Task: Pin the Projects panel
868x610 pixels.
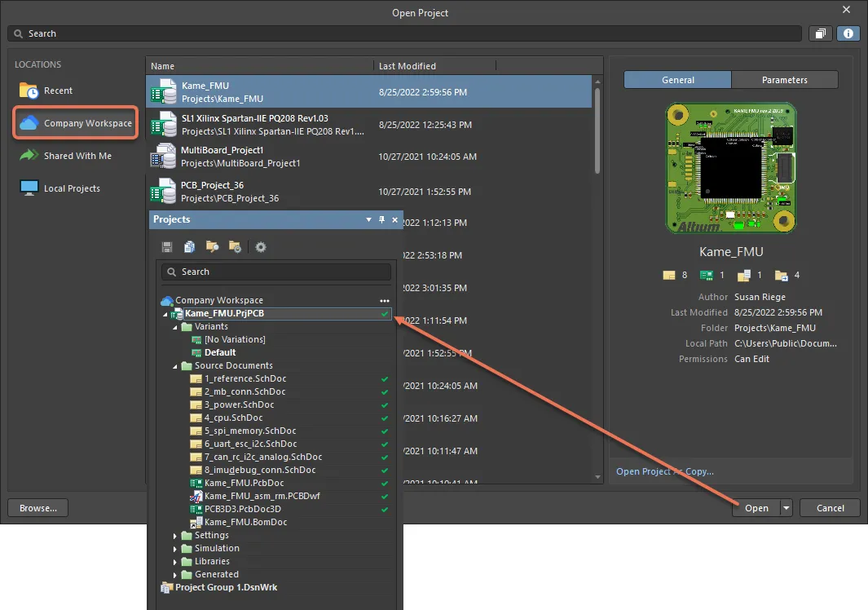Action: coord(381,220)
